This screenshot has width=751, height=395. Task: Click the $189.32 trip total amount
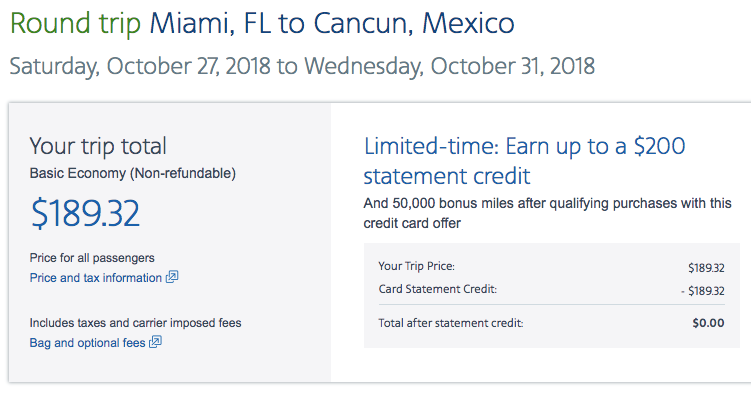[x=85, y=213]
